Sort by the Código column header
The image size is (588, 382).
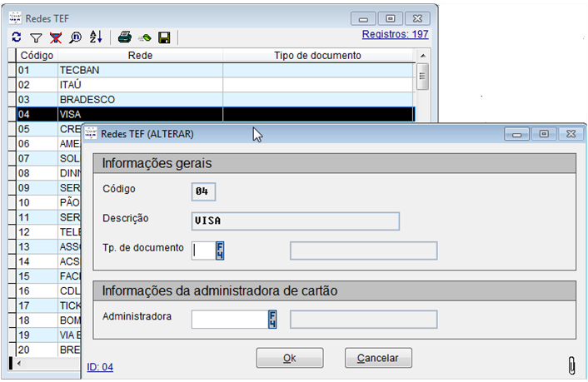click(x=37, y=56)
